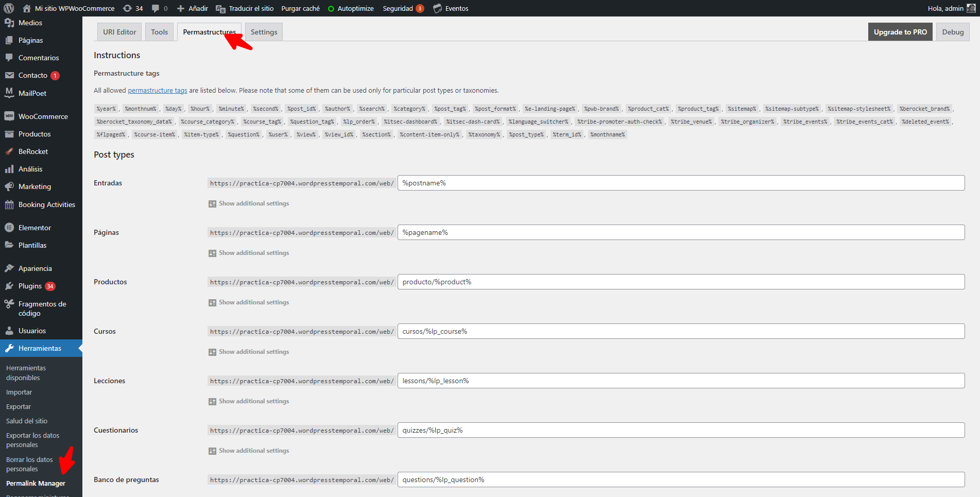980x497 pixels.
Task: Open the Booking Activities calendar icon
Action: [x=9, y=204]
